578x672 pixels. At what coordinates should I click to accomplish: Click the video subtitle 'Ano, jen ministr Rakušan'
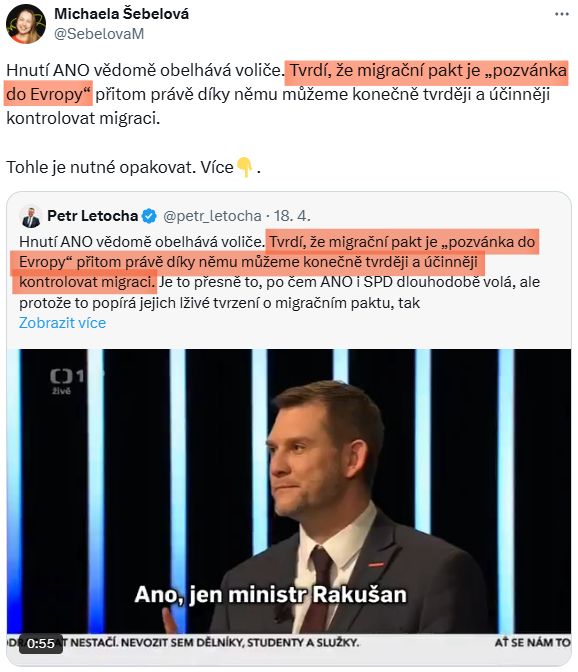click(x=270, y=595)
